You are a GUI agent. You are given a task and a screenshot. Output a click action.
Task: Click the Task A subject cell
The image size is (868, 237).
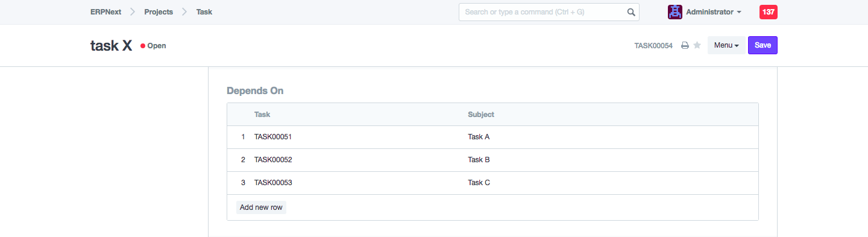pos(611,137)
